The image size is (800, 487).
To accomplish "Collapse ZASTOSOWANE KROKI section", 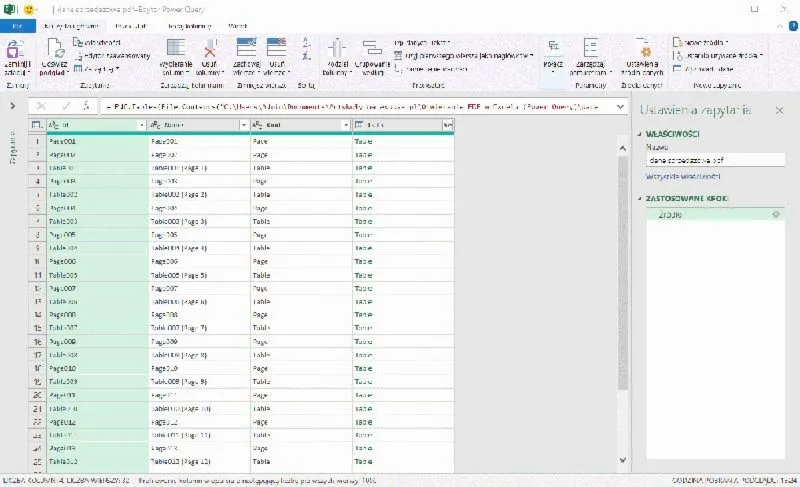I will coord(639,198).
